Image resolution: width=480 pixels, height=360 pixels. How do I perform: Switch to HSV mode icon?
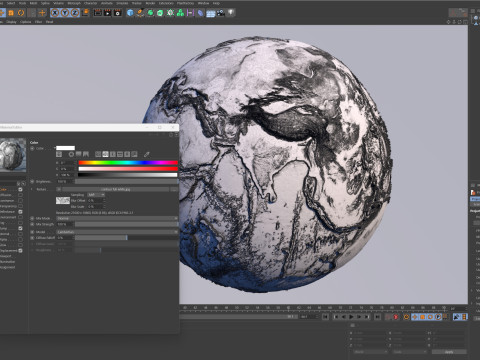click(105, 154)
